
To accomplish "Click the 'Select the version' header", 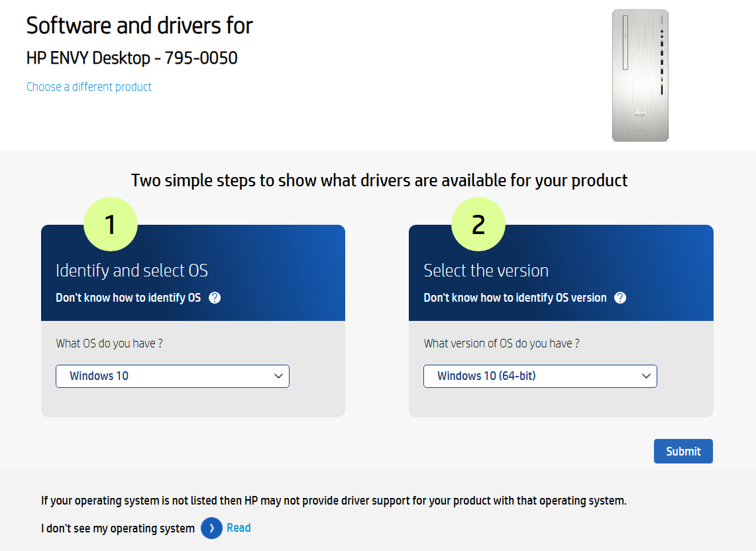I will point(486,271).
